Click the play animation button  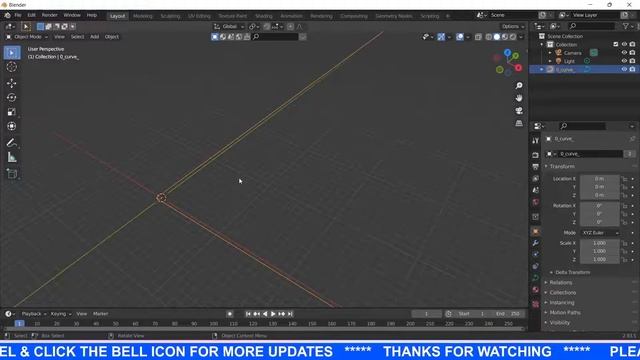[273, 314]
